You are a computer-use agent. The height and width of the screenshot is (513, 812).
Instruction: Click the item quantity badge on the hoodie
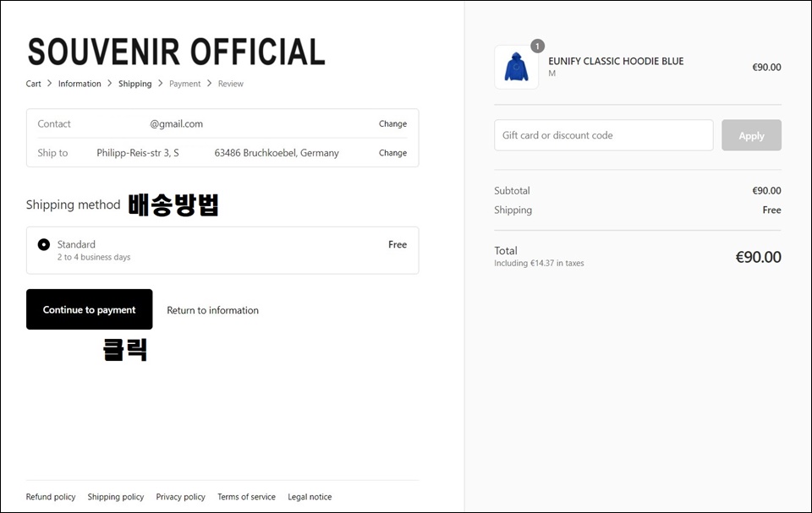pos(538,46)
